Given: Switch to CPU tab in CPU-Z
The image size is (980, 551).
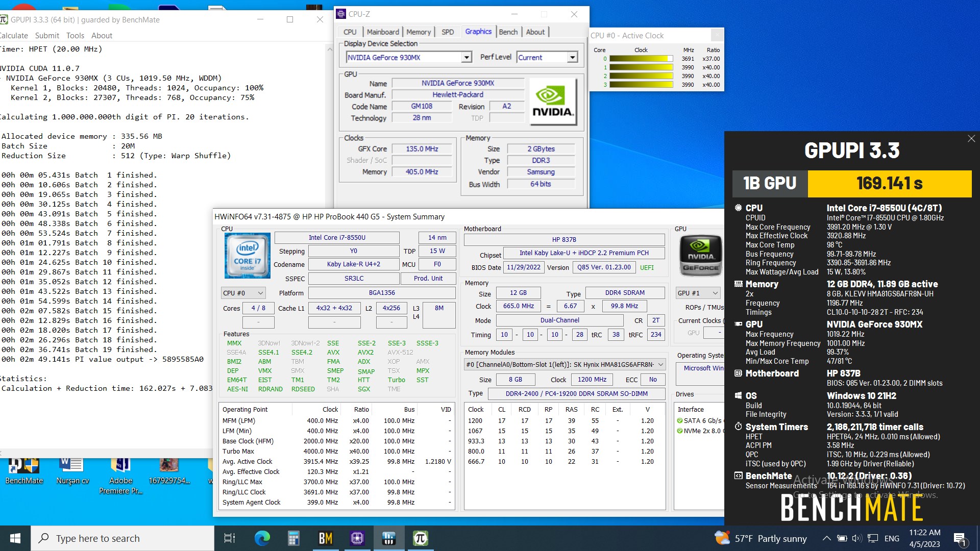Looking at the screenshot, I should tap(350, 32).
